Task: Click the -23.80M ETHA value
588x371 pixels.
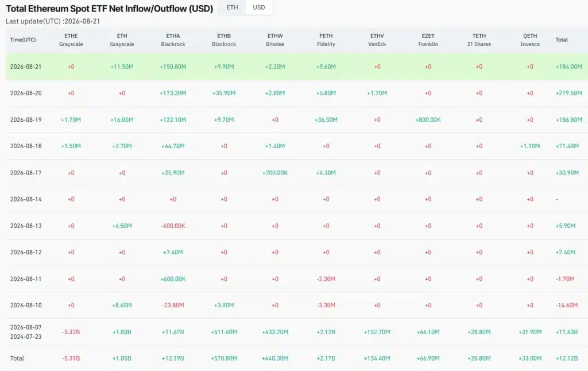Action: coord(173,305)
